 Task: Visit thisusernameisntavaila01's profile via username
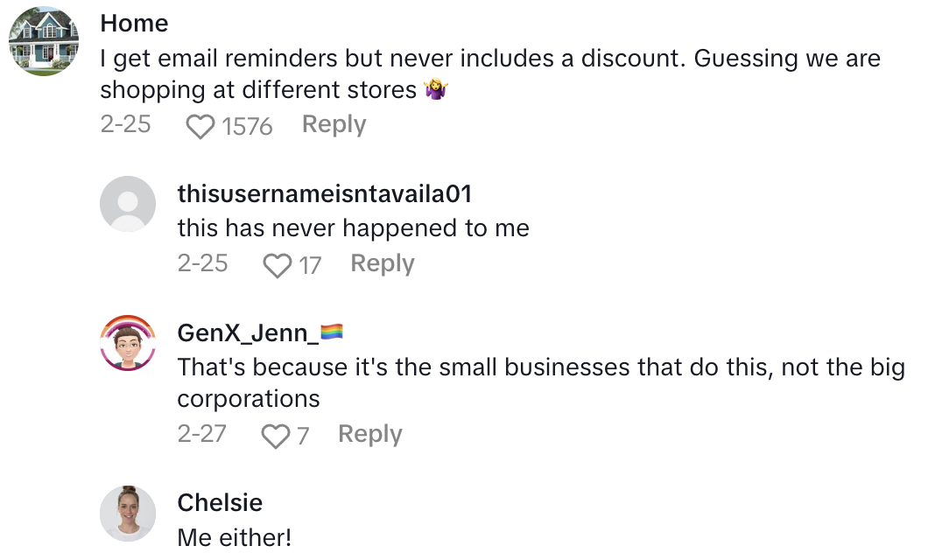[324, 193]
